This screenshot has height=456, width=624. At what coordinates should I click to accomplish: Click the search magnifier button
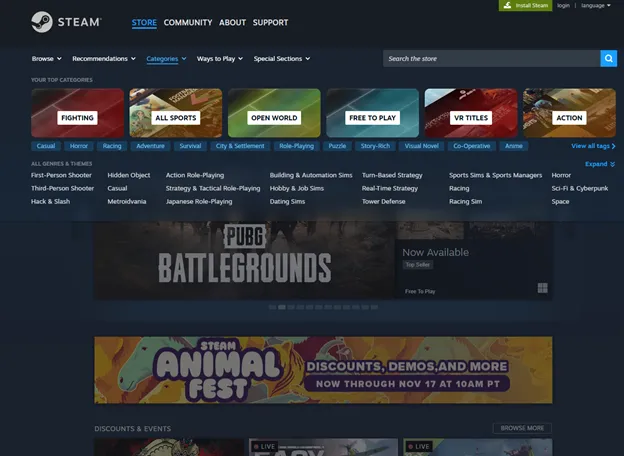coord(608,58)
